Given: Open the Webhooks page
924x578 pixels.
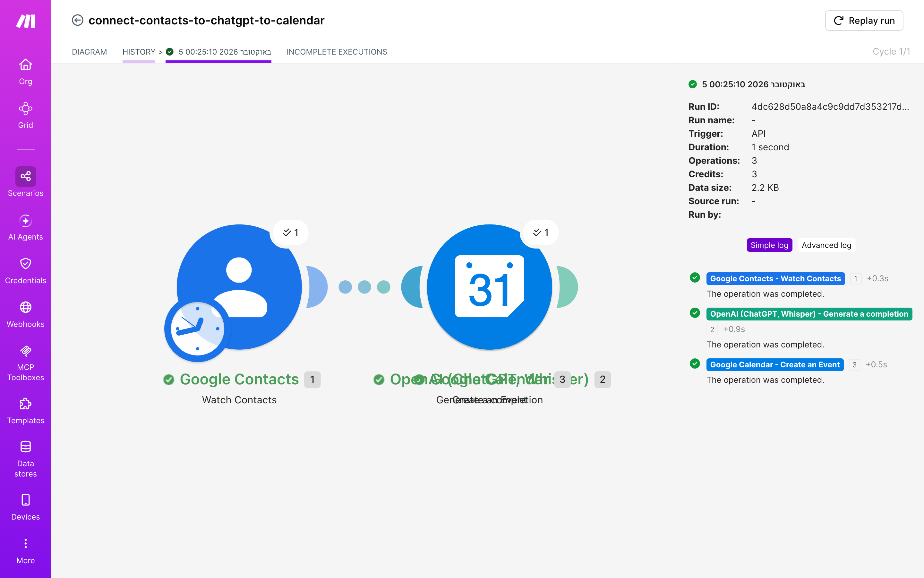Looking at the screenshot, I should (26, 314).
